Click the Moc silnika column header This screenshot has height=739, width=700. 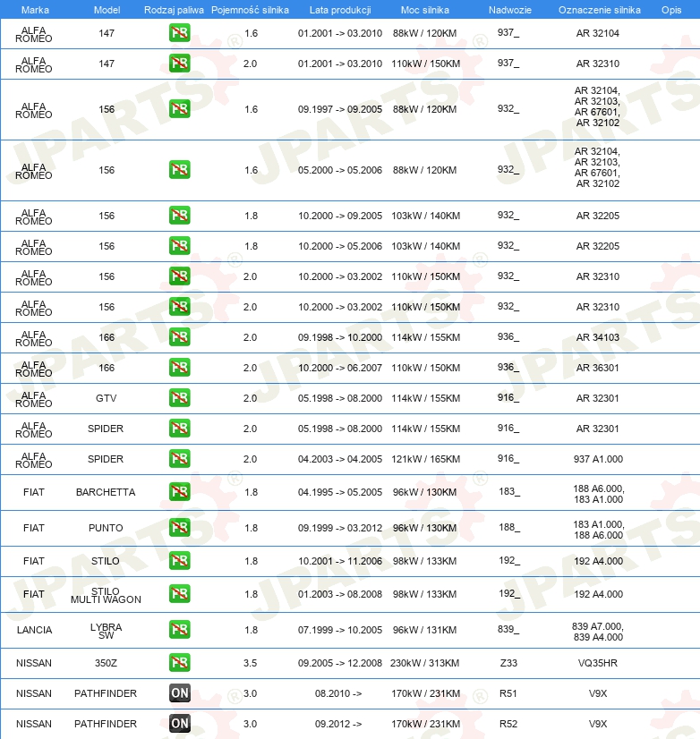(x=425, y=10)
